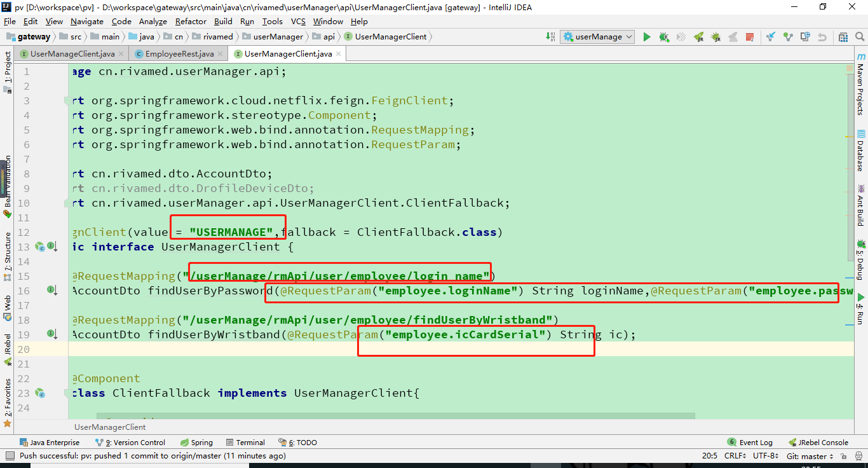Click the rivamed breadcrumb in navigation bar
This screenshot has height=468, width=868.
click(213, 37)
